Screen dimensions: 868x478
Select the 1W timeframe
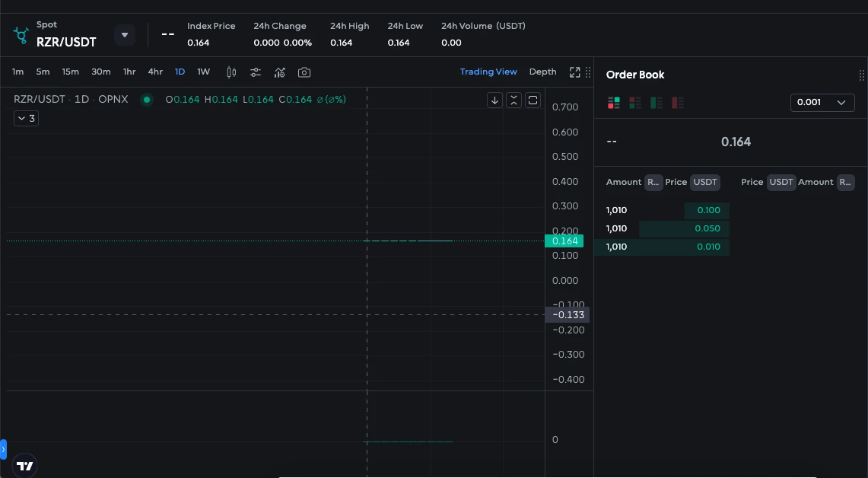pos(204,72)
